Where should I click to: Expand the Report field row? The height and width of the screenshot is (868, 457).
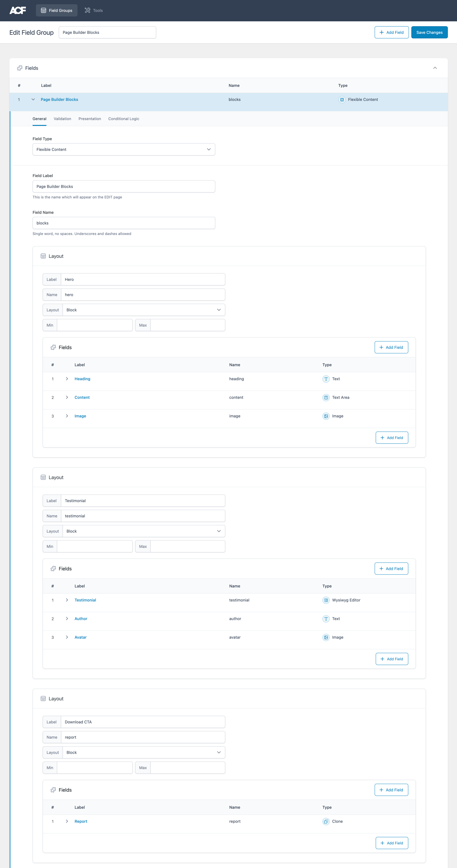point(67,821)
